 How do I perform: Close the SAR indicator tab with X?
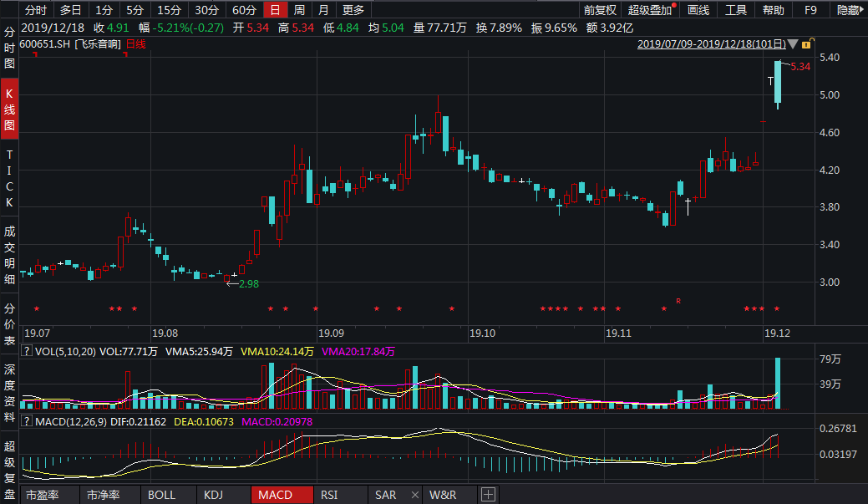[x=414, y=495]
